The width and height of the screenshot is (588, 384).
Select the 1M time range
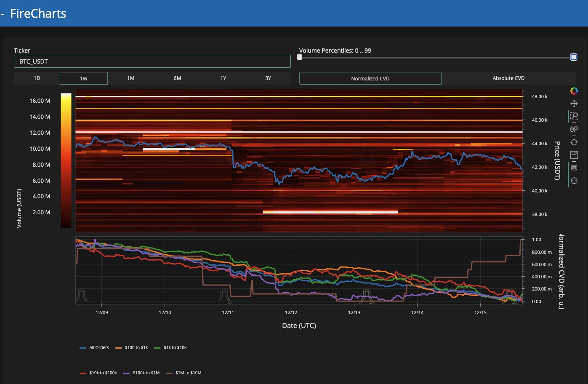pyautogui.click(x=131, y=78)
